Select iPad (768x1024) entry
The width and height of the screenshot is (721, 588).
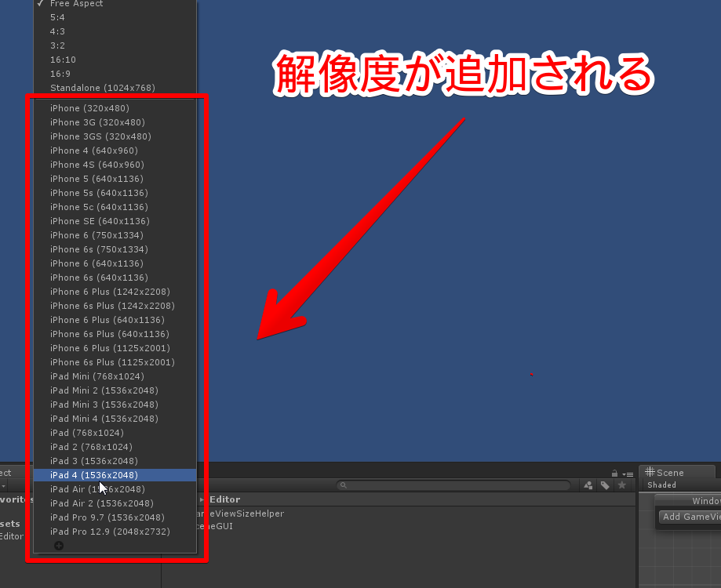[115, 433]
